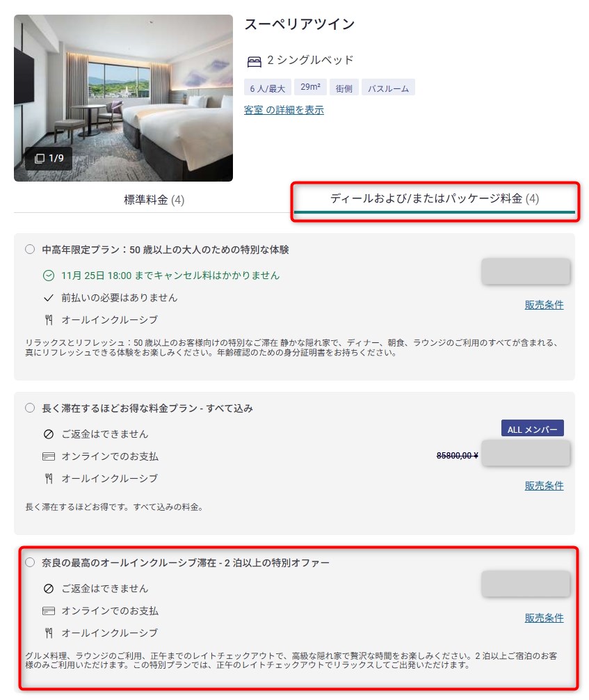Open 販売条件 link for 奈良の最高 plan
Screen dimensions: 589x700
[544, 618]
